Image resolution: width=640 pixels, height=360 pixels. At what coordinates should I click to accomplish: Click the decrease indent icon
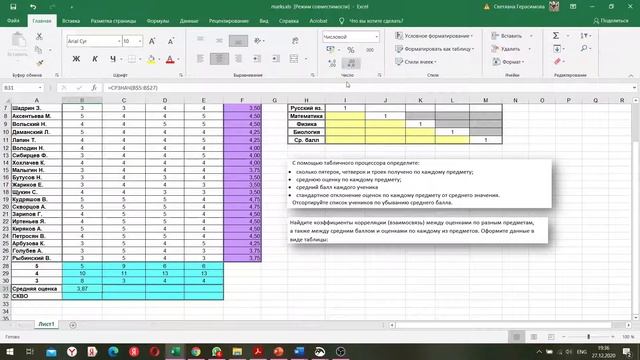[x=257, y=59]
